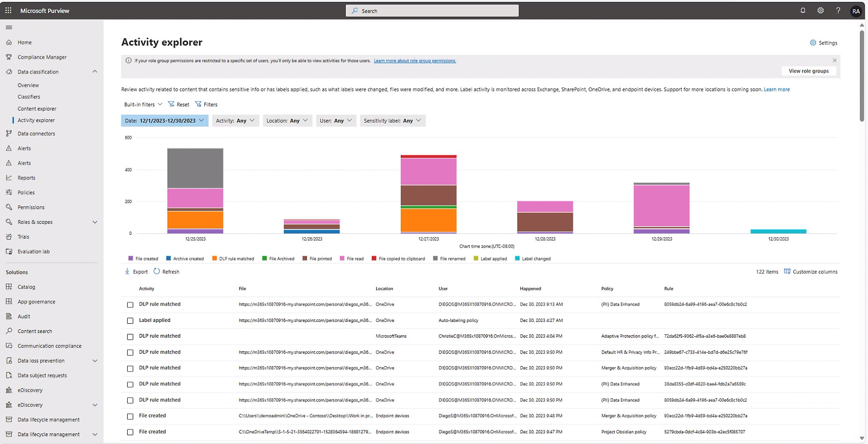Click the page vertical scrollbar
This screenshot has height=444, width=868.
coord(862,75)
